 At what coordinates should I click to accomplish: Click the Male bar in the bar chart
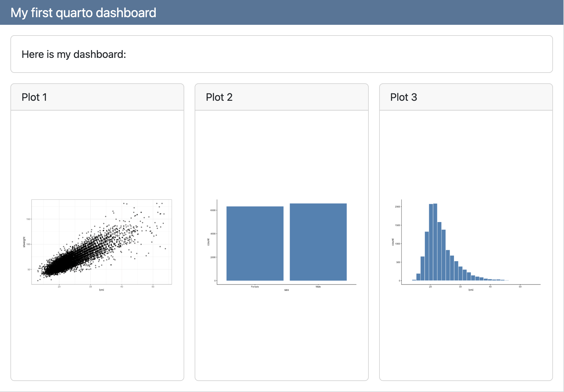(318, 242)
